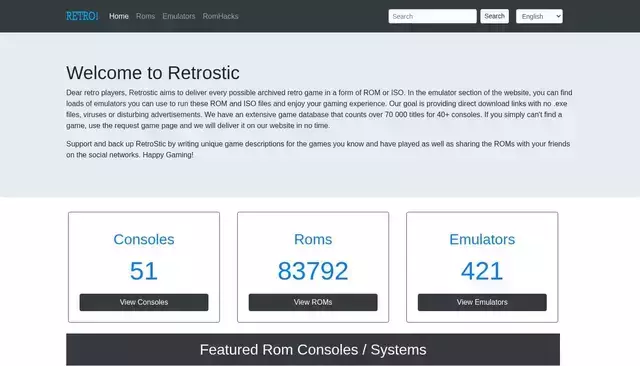
Task: Open the English language dropdown
Action: click(539, 16)
